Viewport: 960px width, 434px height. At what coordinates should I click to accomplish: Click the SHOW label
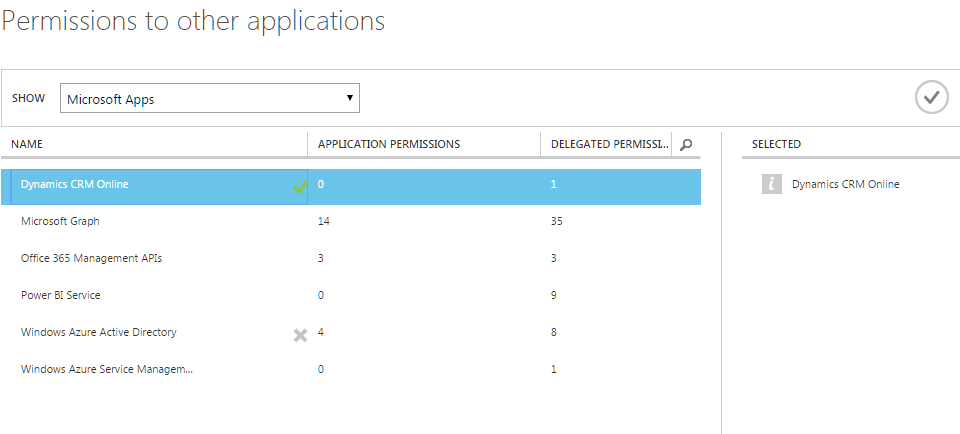point(28,98)
